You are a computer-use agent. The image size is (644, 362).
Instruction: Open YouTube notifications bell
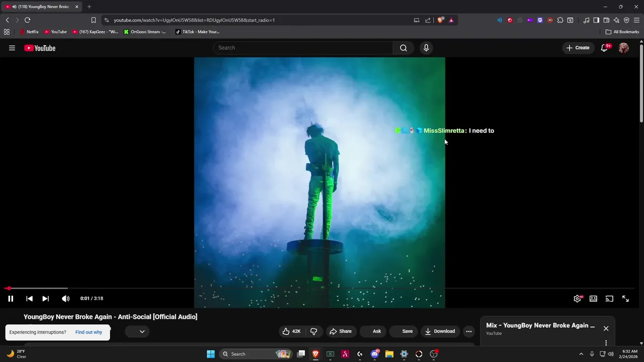coord(605,48)
